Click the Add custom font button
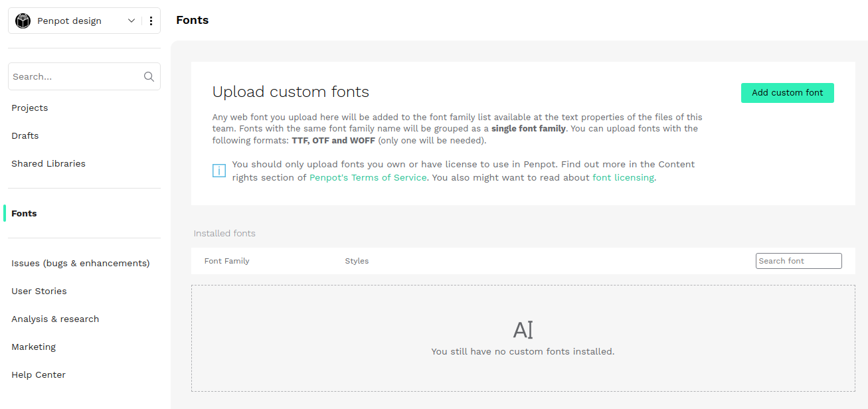The width and height of the screenshot is (868, 409). 787,93
